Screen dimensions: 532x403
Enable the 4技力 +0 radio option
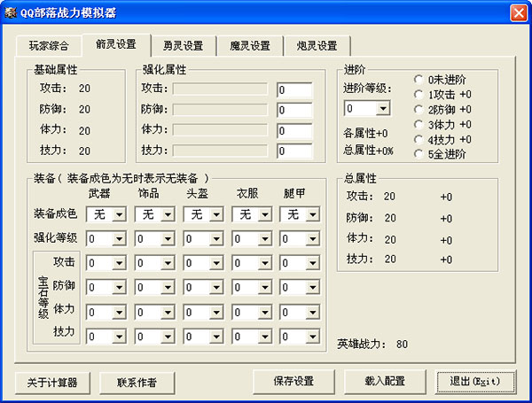442,140
